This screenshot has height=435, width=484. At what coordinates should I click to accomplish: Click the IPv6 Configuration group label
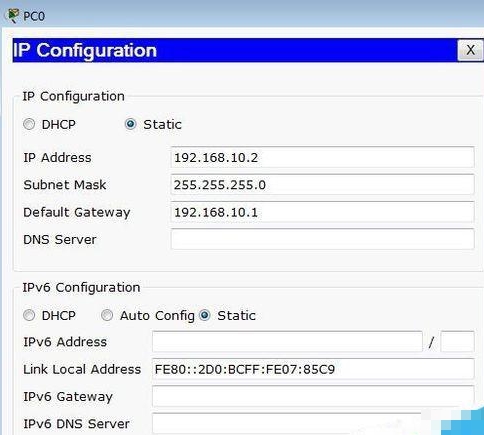pos(81,287)
